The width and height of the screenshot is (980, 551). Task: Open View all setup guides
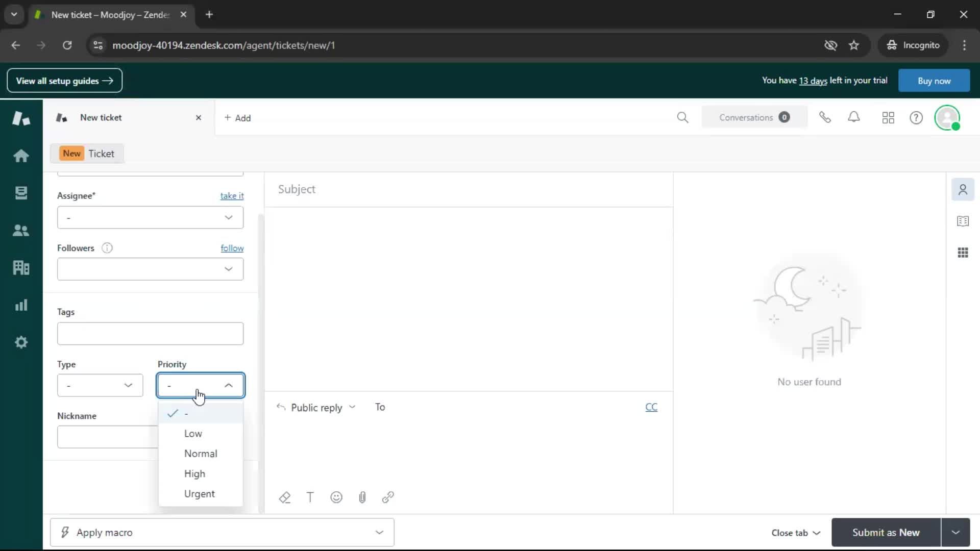tap(64, 81)
